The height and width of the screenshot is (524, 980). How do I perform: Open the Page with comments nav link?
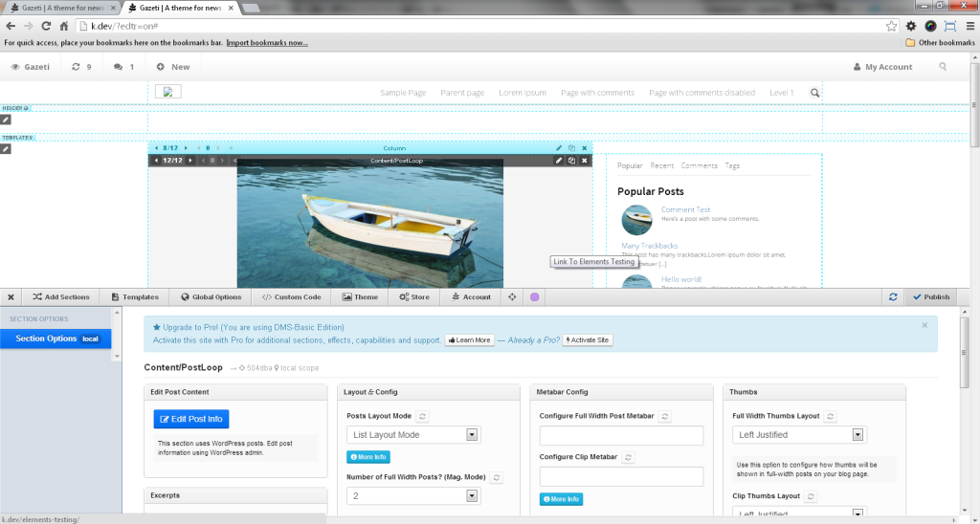click(x=597, y=93)
